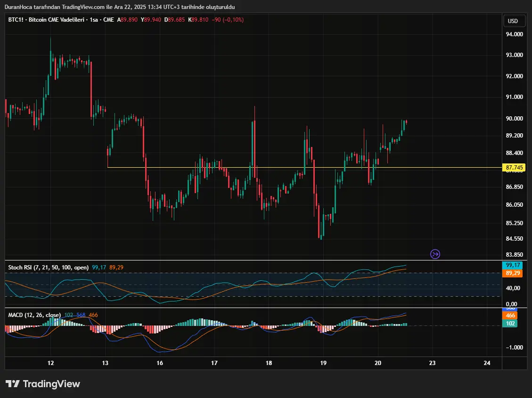Click the 93.000 price axis label

click(x=514, y=55)
